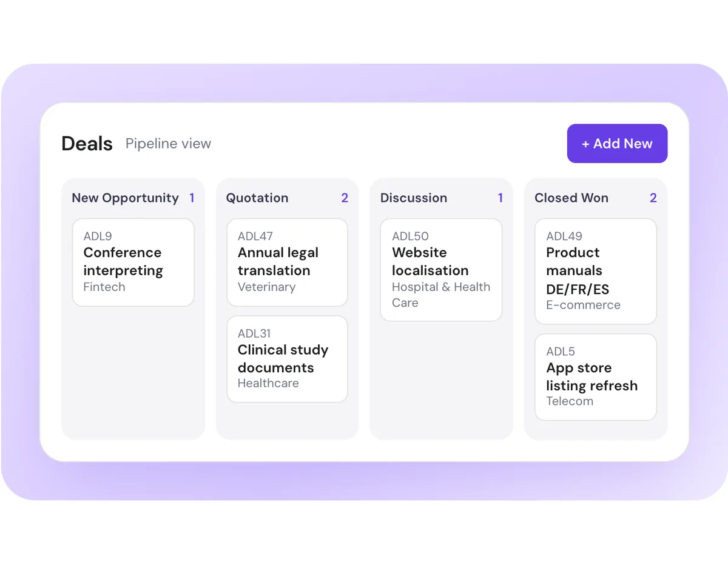Click the Deals page title
This screenshot has height=565, width=728.
(87, 144)
